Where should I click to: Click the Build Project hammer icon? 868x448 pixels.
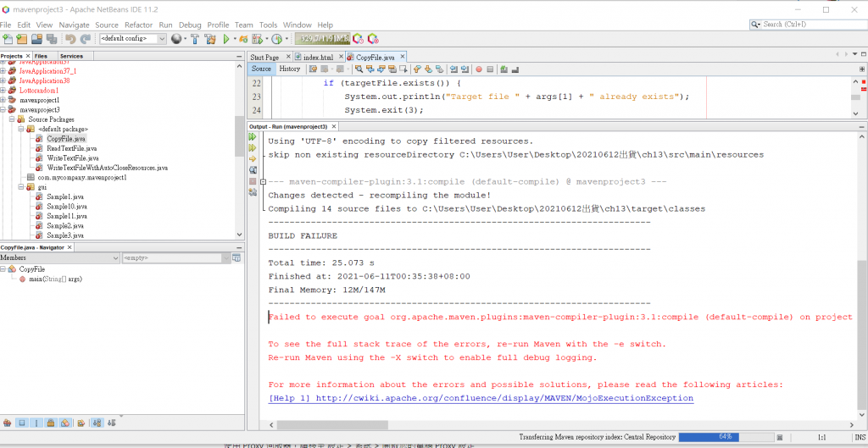click(x=195, y=39)
